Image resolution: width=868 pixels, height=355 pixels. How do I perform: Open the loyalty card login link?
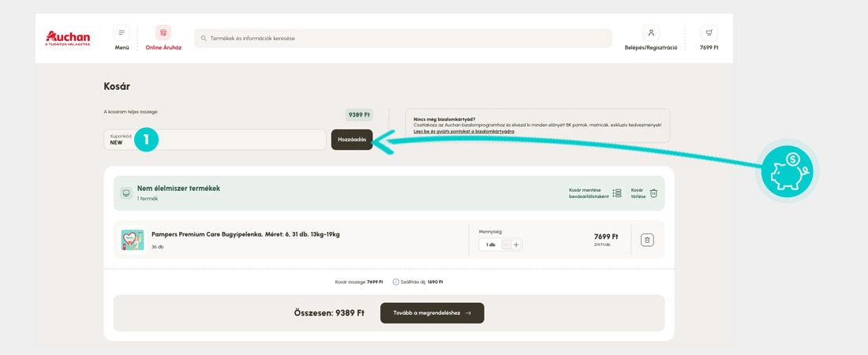(x=464, y=131)
